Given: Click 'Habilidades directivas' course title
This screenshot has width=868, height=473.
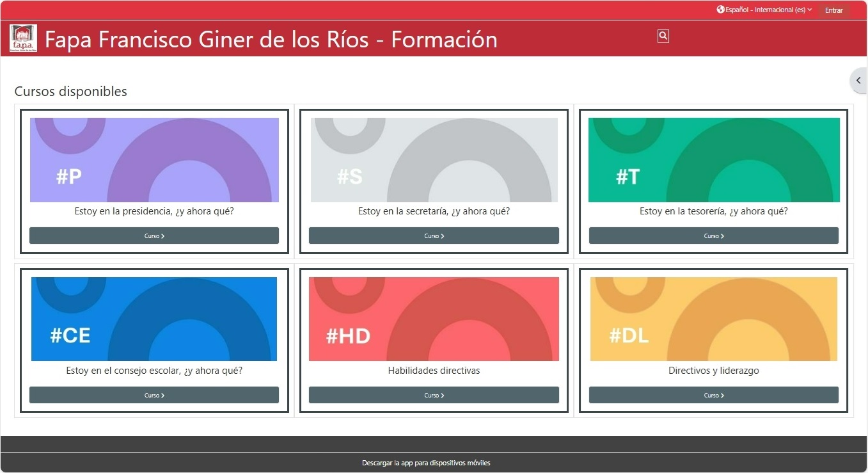Looking at the screenshot, I should pyautogui.click(x=434, y=371).
